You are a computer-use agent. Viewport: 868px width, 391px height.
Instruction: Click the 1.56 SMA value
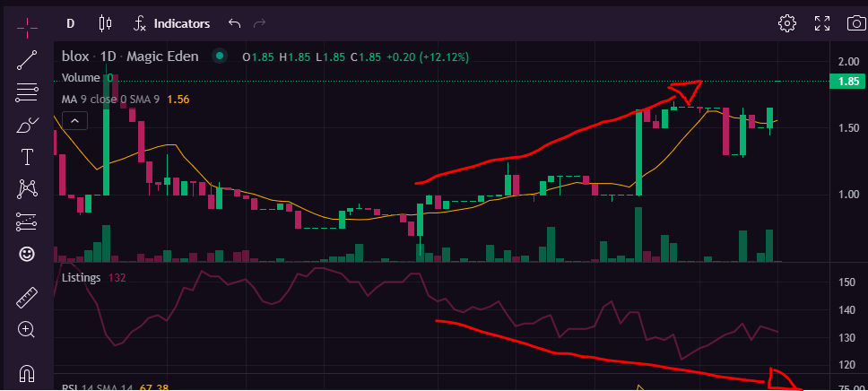[x=178, y=100]
